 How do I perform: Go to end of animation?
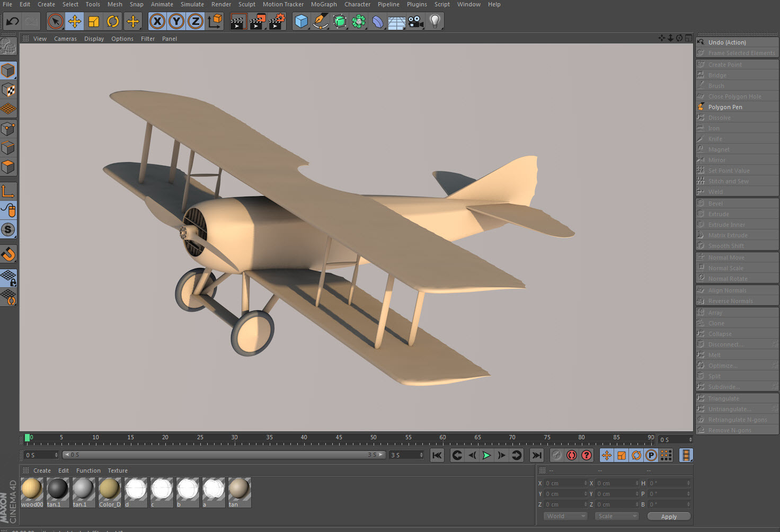click(537, 455)
